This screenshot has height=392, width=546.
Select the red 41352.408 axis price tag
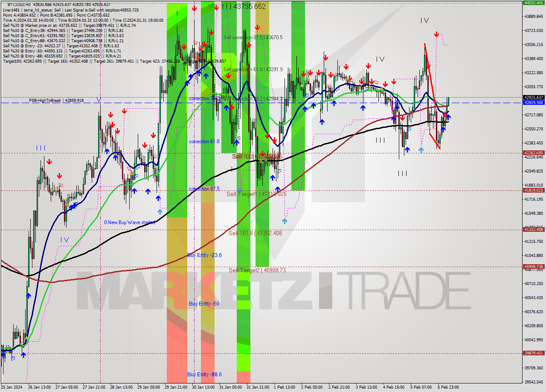534,230
